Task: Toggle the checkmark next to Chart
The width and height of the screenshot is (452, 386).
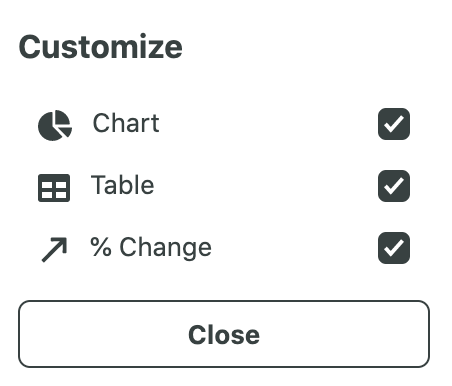Action: tap(394, 124)
